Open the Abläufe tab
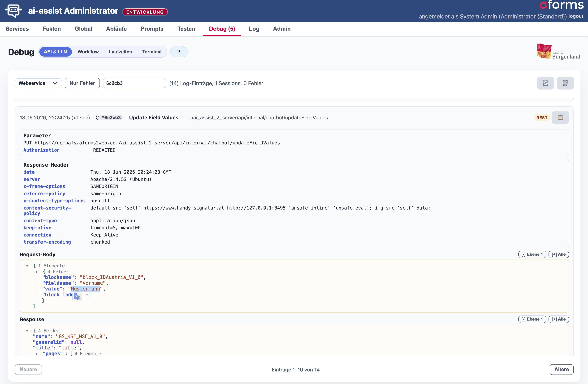Viewport: 588px width, 384px height. [x=116, y=29]
